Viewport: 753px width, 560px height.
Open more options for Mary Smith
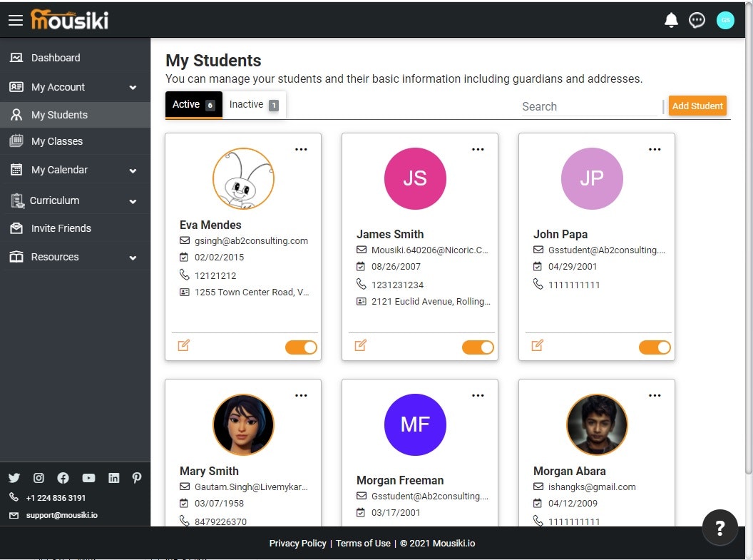pyautogui.click(x=301, y=395)
